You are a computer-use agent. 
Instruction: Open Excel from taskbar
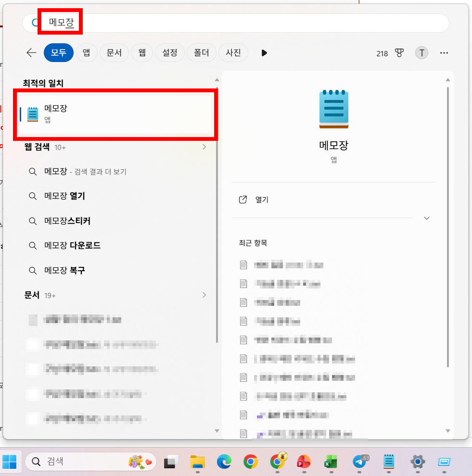pos(331,462)
